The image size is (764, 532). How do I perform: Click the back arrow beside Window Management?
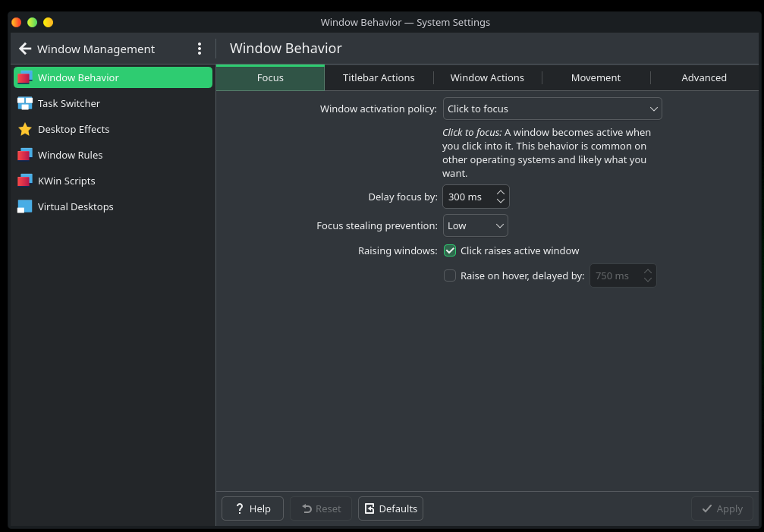(x=25, y=49)
